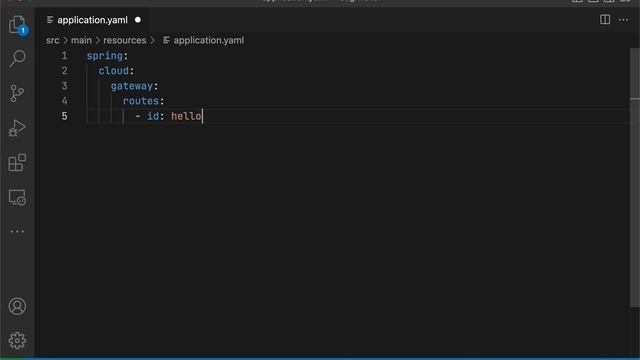640x360 pixels.
Task: Click the src breadcrumb
Action: pos(53,40)
